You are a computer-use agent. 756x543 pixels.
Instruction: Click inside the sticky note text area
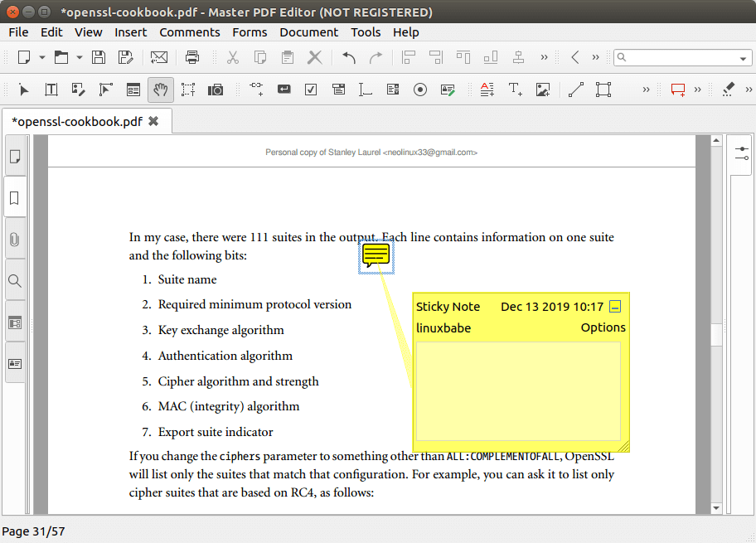pos(518,390)
